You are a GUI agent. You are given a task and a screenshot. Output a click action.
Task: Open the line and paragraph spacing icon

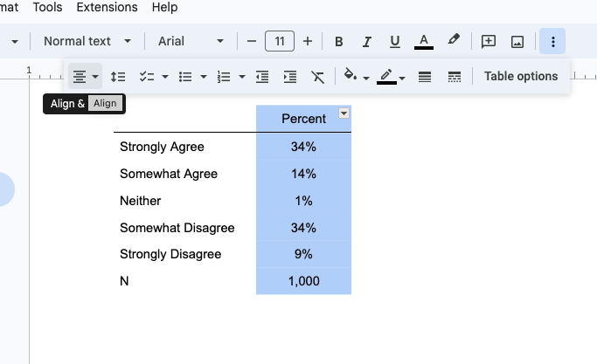(x=119, y=77)
